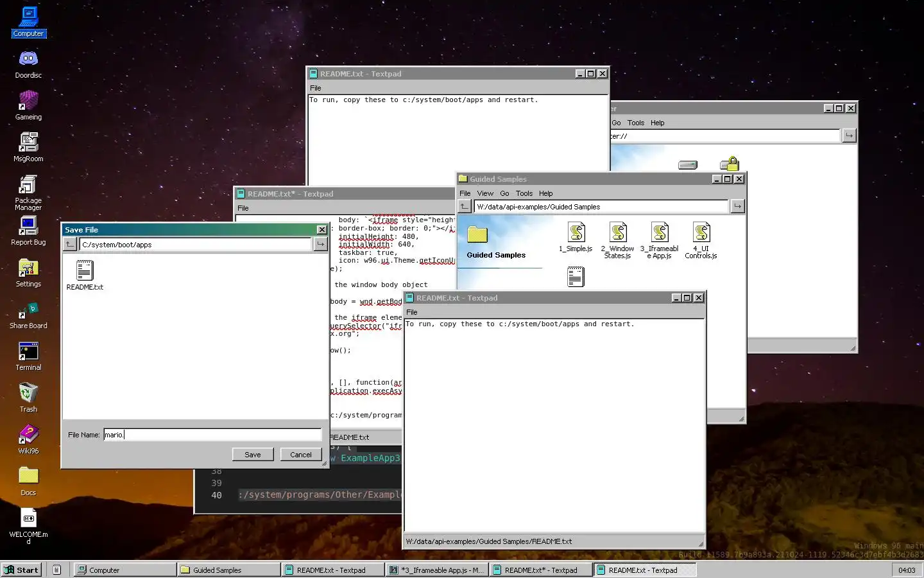Open File menu in Guided Samples window
The height and width of the screenshot is (578, 924).
point(465,193)
